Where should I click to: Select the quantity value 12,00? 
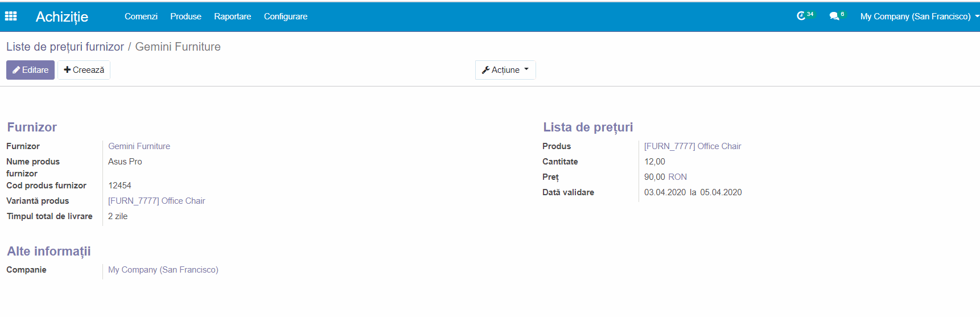[654, 162]
